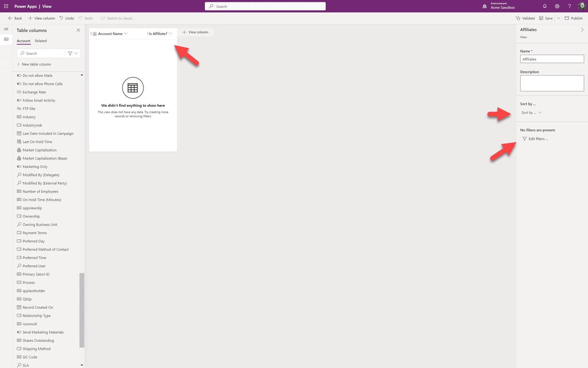Switch to the Related tab
The image size is (588, 368).
click(x=41, y=40)
